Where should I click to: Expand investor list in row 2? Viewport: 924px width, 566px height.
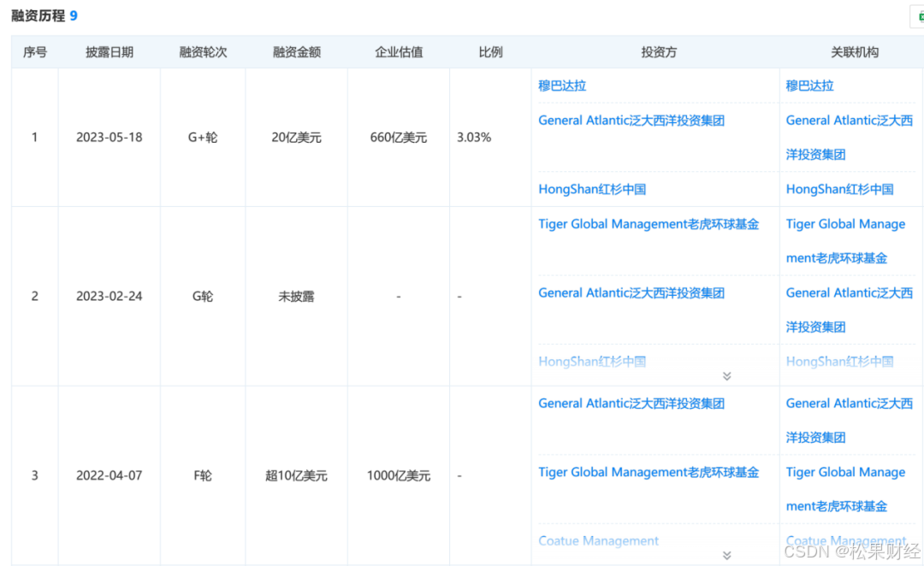(726, 375)
